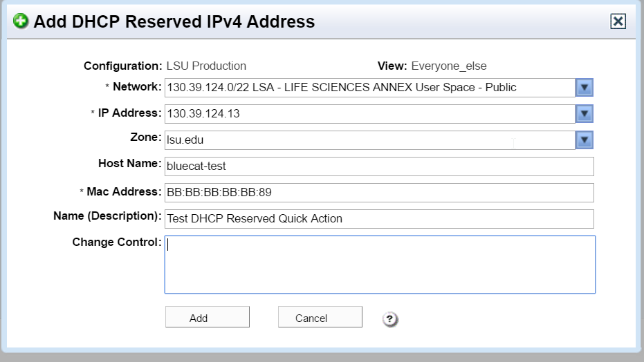Click the Mac Address label

coord(124,191)
